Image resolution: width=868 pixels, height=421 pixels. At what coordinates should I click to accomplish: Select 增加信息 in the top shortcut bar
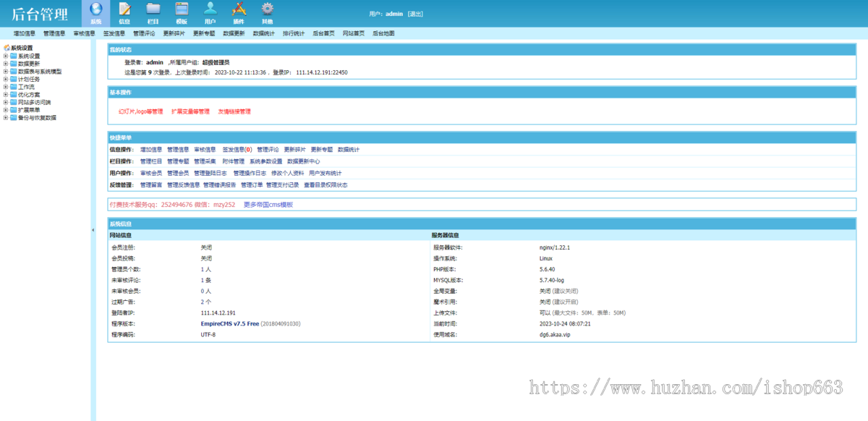25,33
